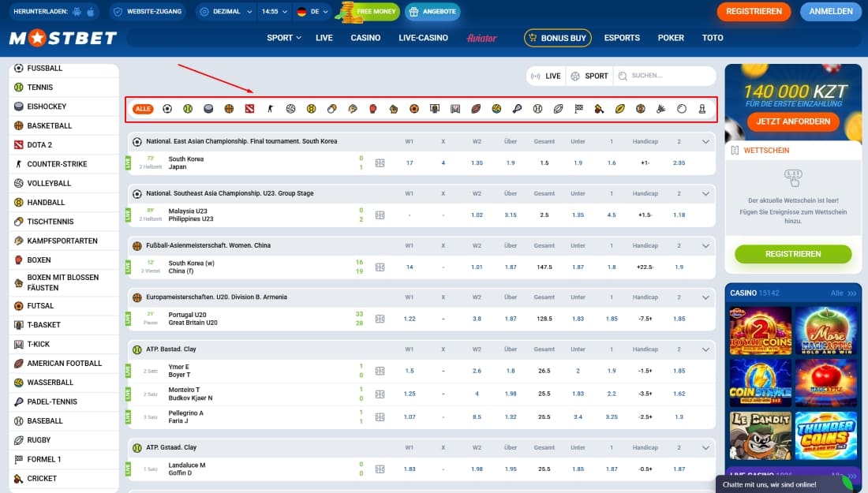Open match stats icon for Pellegrino A vs Faria J
Image resolution: width=868 pixels, height=493 pixels.
(x=380, y=417)
